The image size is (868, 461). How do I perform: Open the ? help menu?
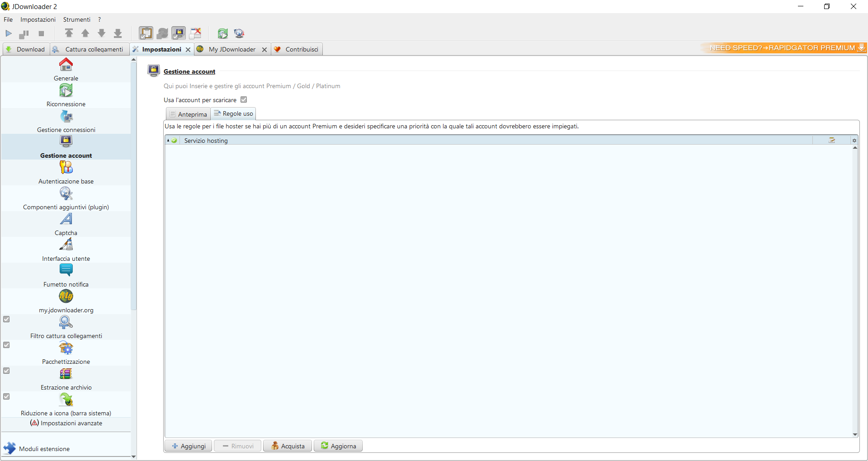pos(99,19)
